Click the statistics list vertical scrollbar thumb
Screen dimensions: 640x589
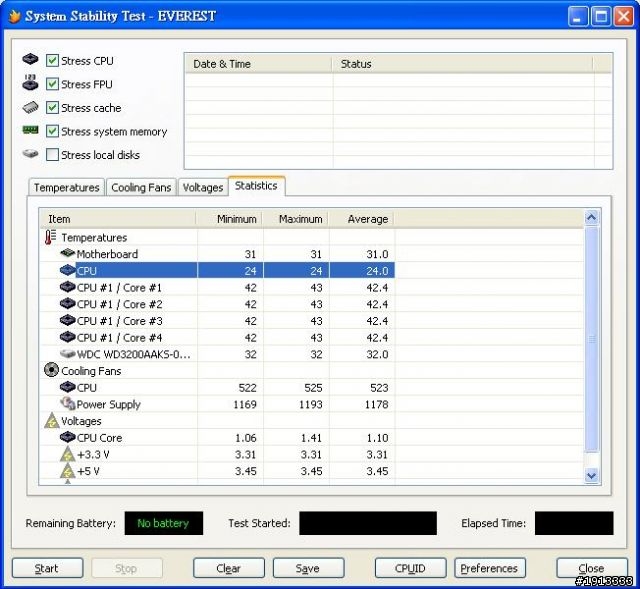tap(591, 339)
